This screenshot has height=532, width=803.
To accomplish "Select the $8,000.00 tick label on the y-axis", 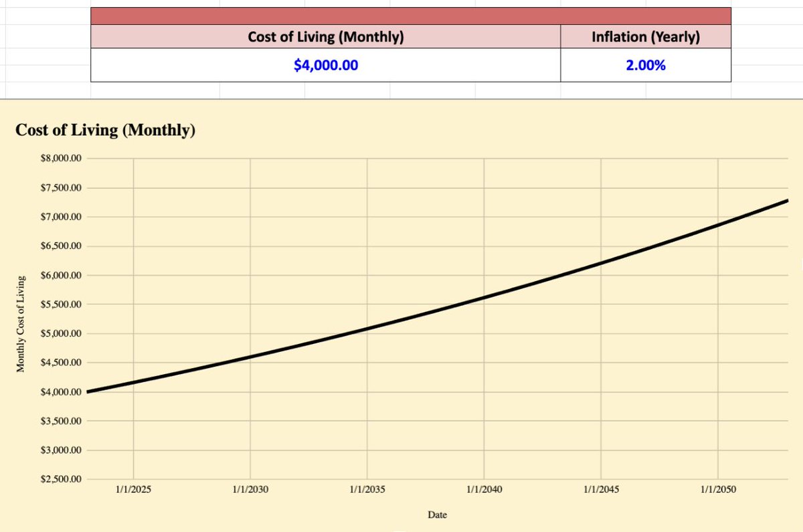I will (x=61, y=158).
